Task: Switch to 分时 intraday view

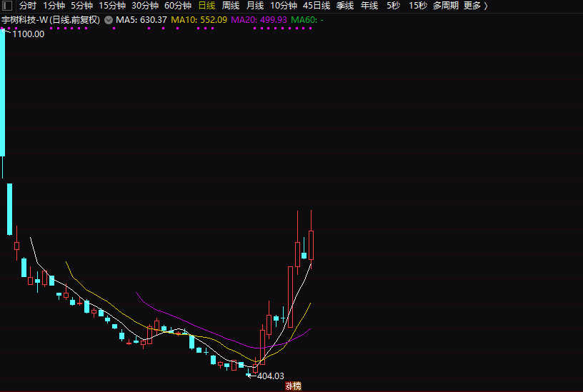Action: [28, 6]
